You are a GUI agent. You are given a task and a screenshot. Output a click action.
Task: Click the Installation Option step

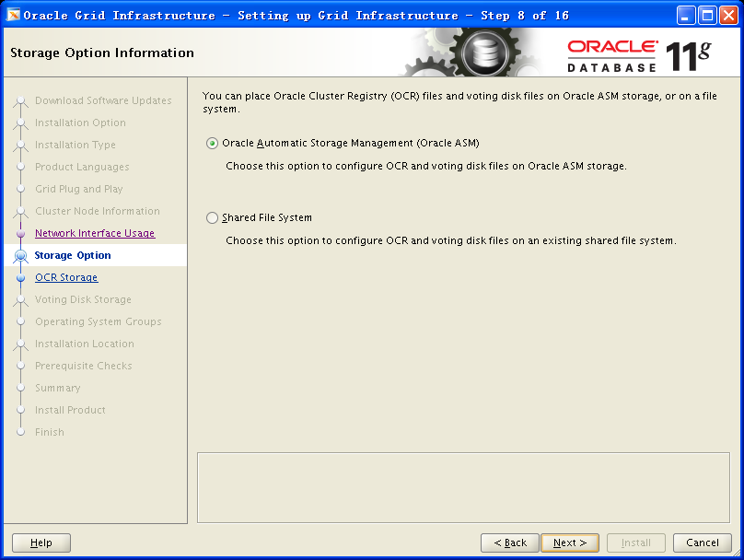click(81, 122)
